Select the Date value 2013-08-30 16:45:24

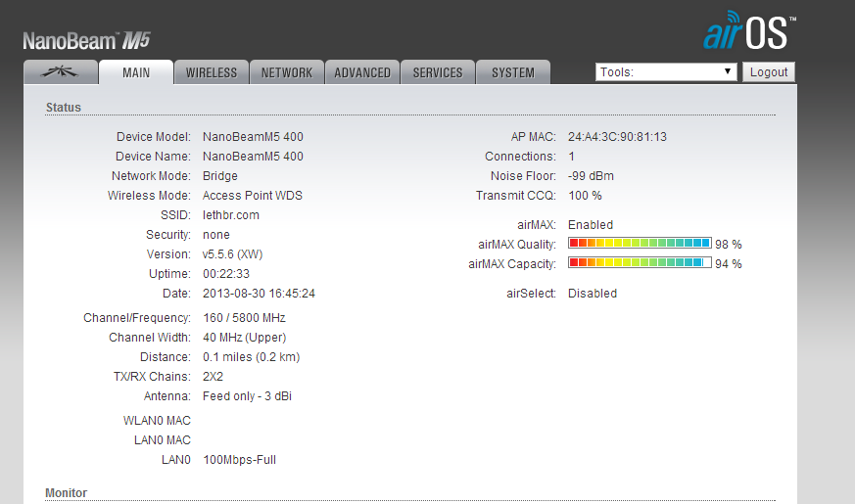pyautogui.click(x=259, y=294)
